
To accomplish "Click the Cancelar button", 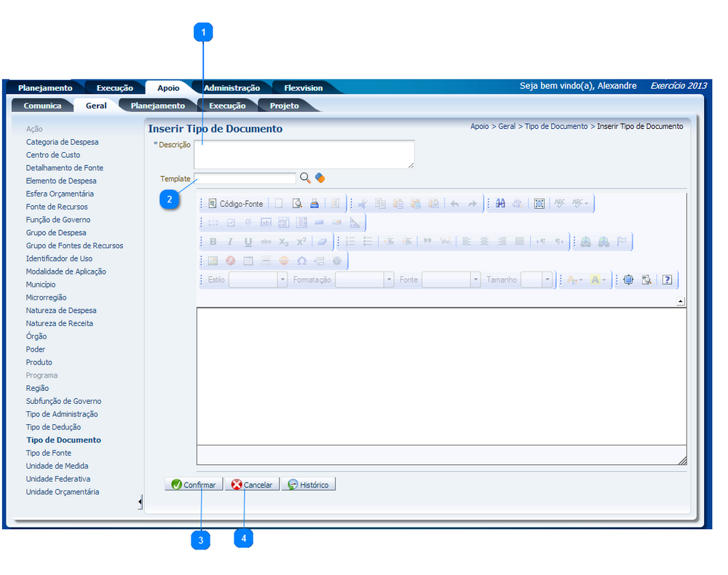I will (x=252, y=485).
